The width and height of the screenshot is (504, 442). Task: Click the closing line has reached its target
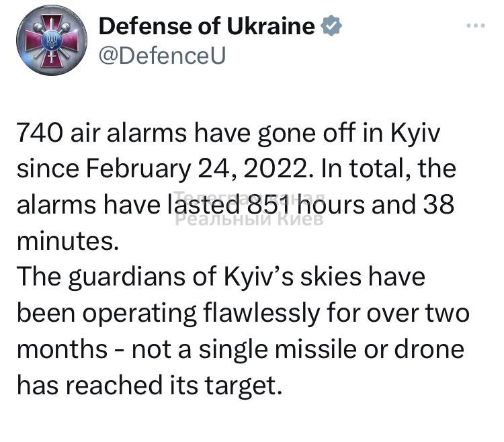point(145,385)
